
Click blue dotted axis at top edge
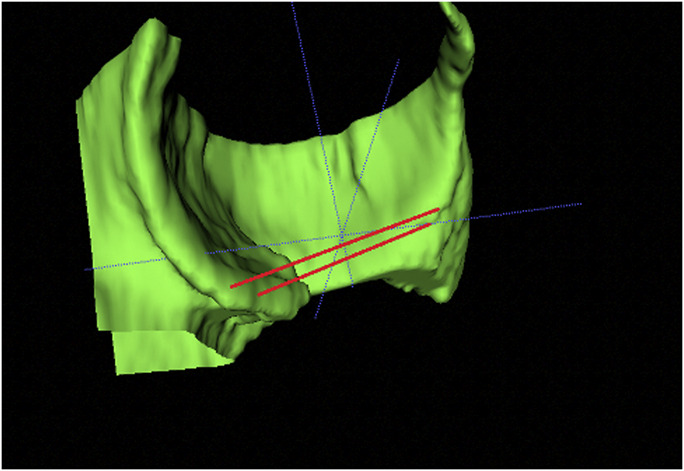point(293,4)
